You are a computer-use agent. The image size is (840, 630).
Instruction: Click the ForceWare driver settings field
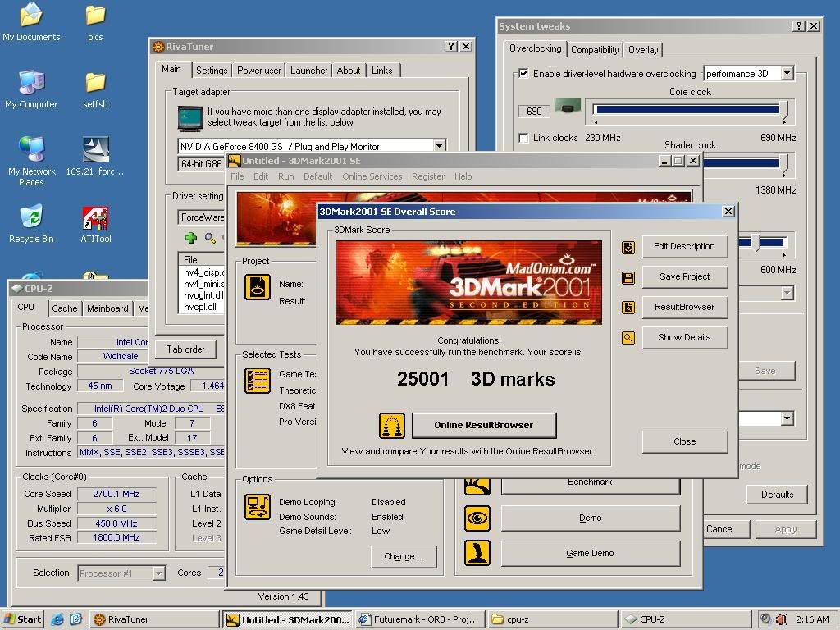(x=202, y=217)
